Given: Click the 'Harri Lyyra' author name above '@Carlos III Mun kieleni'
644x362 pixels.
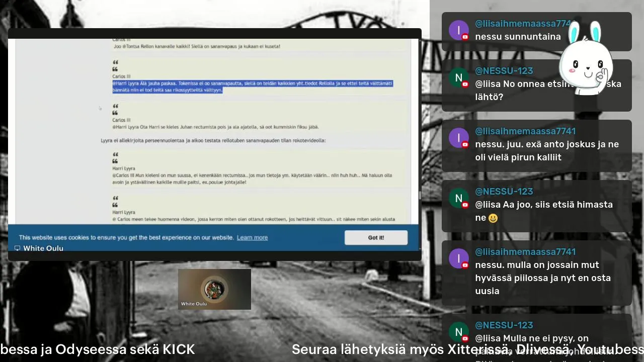Looking at the screenshot, I should pos(124,168).
